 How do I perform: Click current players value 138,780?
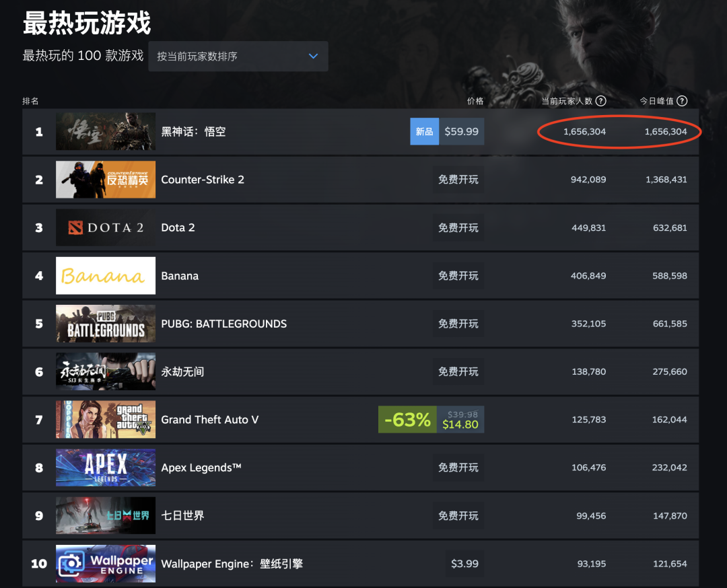click(x=589, y=371)
